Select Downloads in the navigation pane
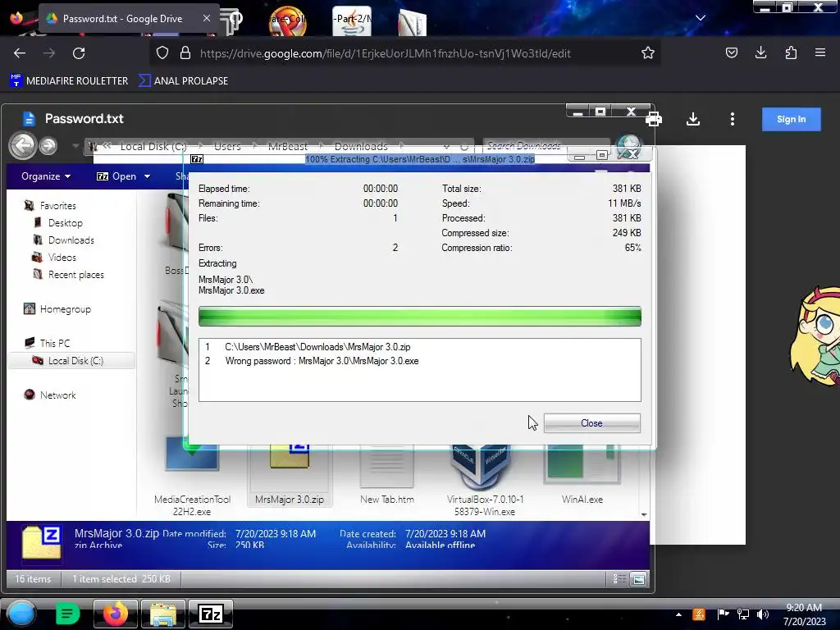Viewport: 840px width, 630px height. [x=71, y=240]
